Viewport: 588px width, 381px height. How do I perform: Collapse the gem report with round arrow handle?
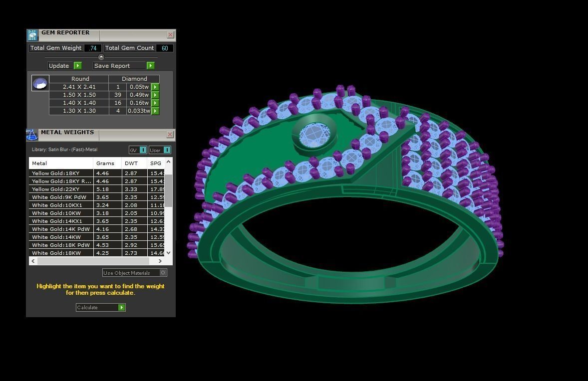click(x=101, y=57)
